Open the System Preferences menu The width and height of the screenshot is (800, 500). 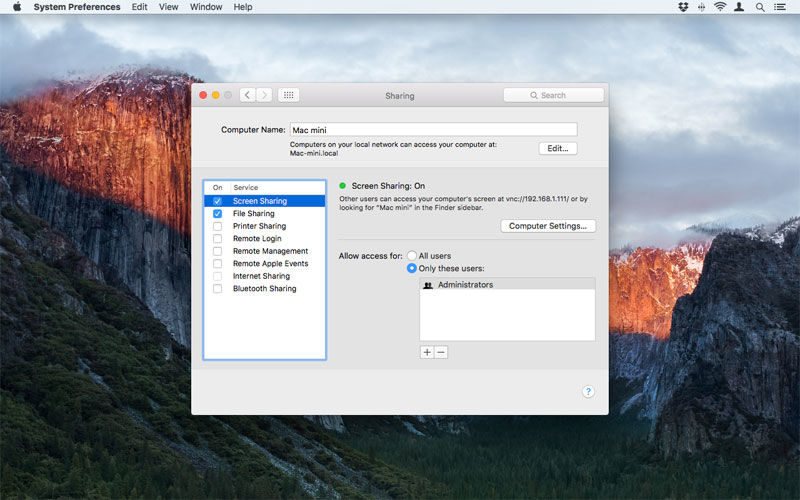point(77,7)
